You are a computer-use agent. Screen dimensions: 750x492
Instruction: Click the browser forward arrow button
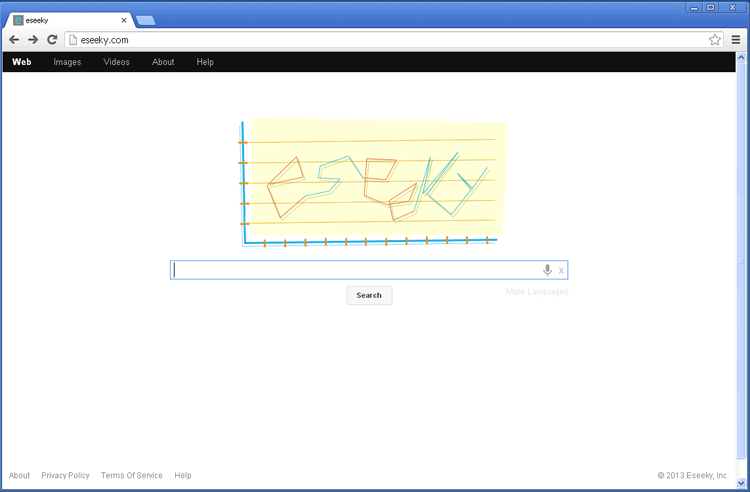(33, 40)
